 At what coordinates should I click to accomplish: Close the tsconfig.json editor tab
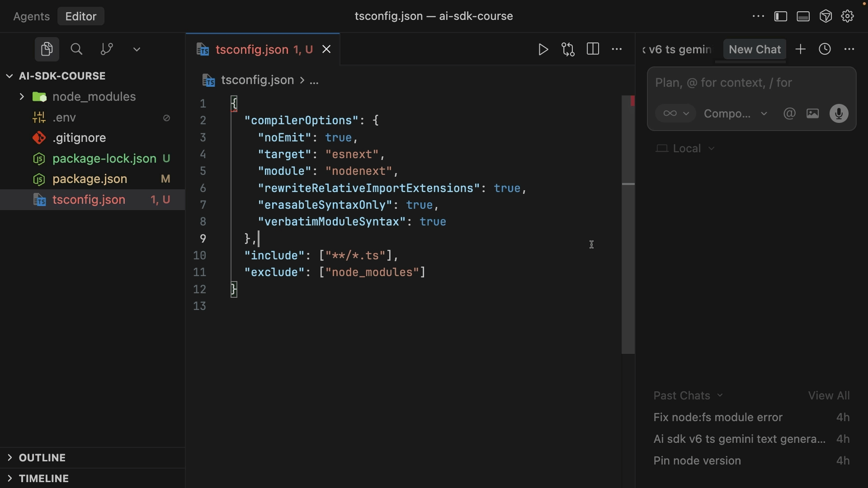[x=326, y=50]
